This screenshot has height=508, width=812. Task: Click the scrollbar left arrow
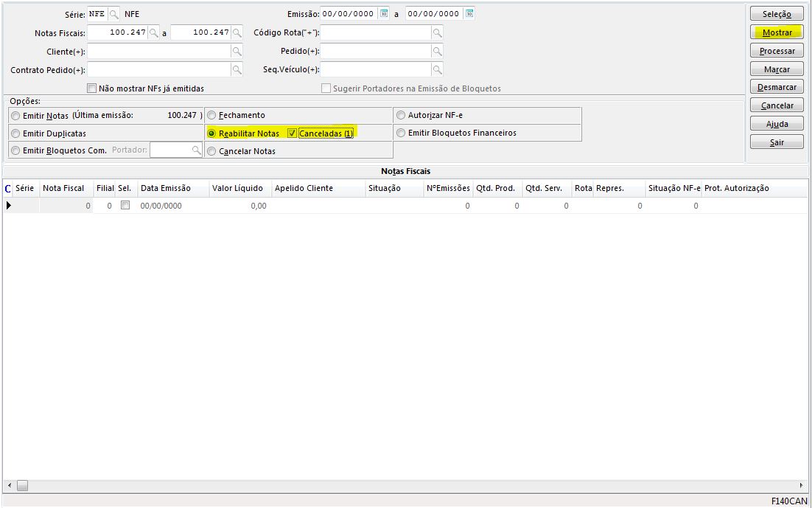tap(9, 486)
